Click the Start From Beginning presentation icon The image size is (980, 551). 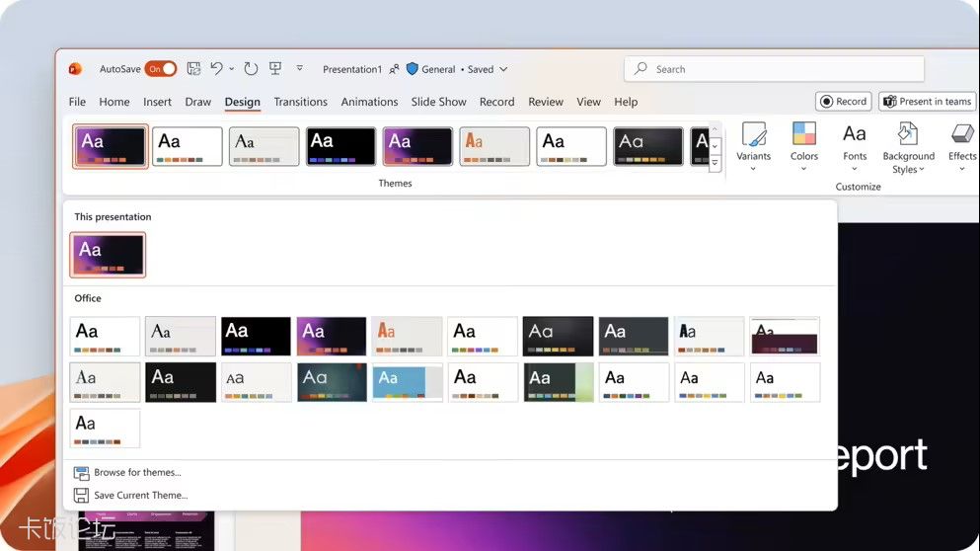(x=275, y=69)
